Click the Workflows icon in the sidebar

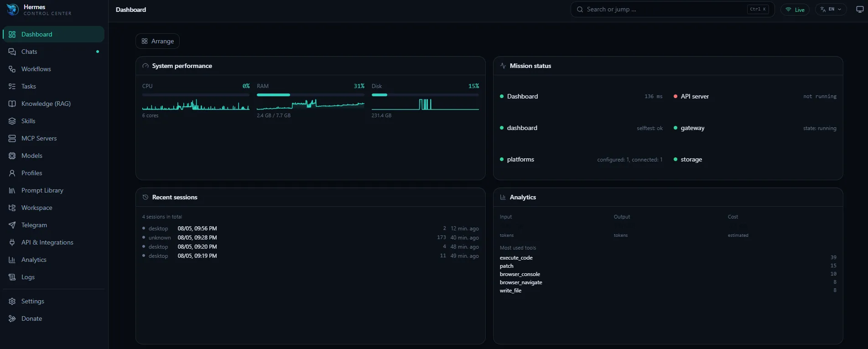click(12, 69)
